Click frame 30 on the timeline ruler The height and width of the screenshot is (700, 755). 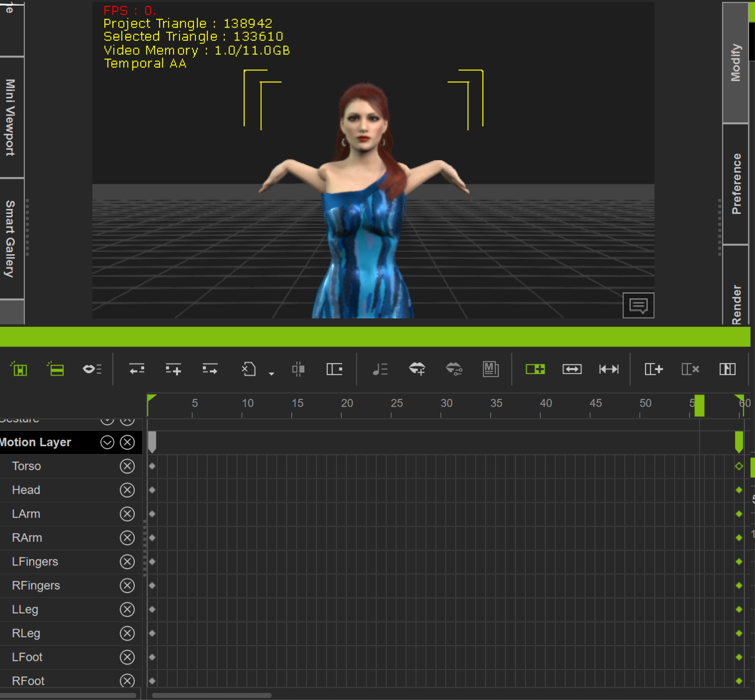point(446,403)
